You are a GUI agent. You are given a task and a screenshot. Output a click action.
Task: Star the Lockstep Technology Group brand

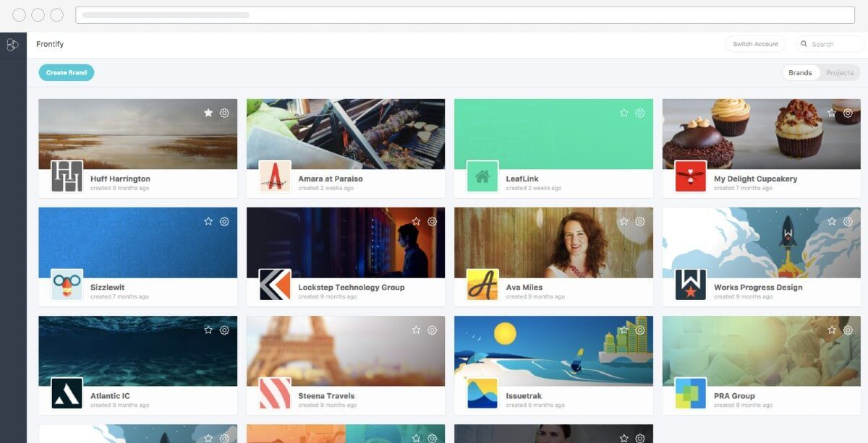416,221
